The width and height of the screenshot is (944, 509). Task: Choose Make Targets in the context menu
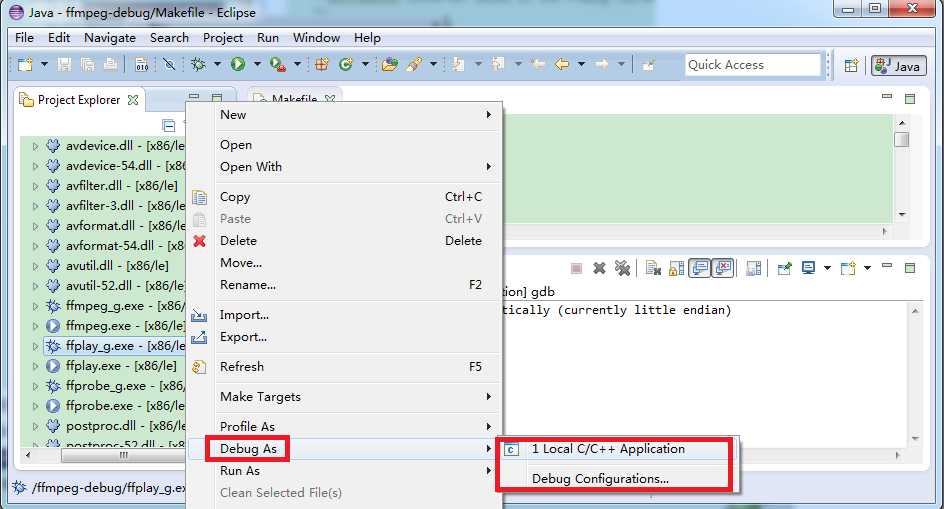(x=344, y=397)
